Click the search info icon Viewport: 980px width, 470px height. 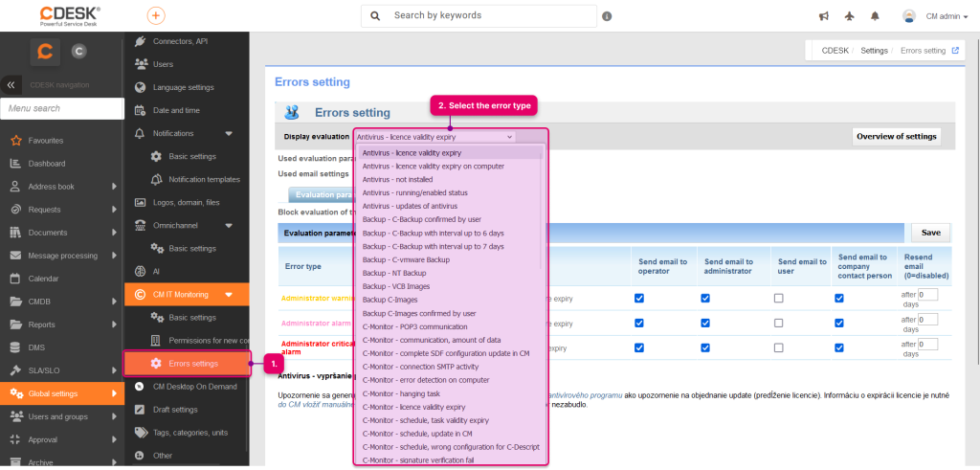click(x=607, y=16)
